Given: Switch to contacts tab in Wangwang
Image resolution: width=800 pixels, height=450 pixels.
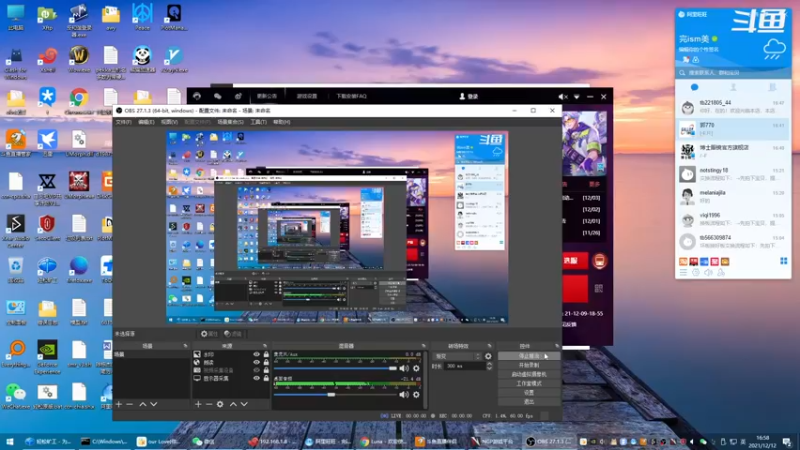Looking at the screenshot, I should (733, 87).
